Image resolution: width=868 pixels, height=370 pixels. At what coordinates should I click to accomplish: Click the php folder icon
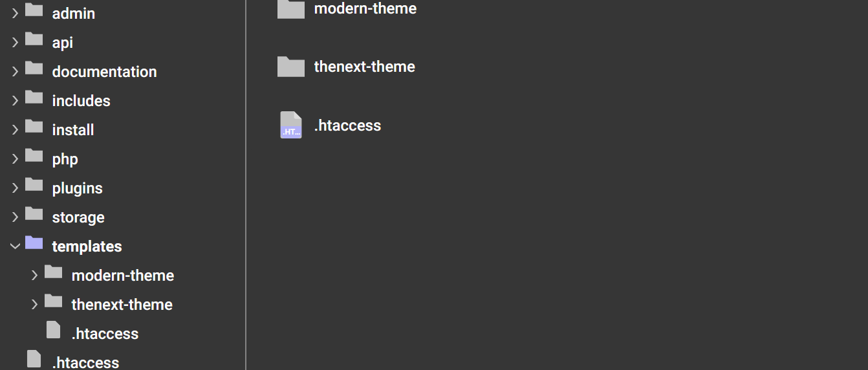34,157
